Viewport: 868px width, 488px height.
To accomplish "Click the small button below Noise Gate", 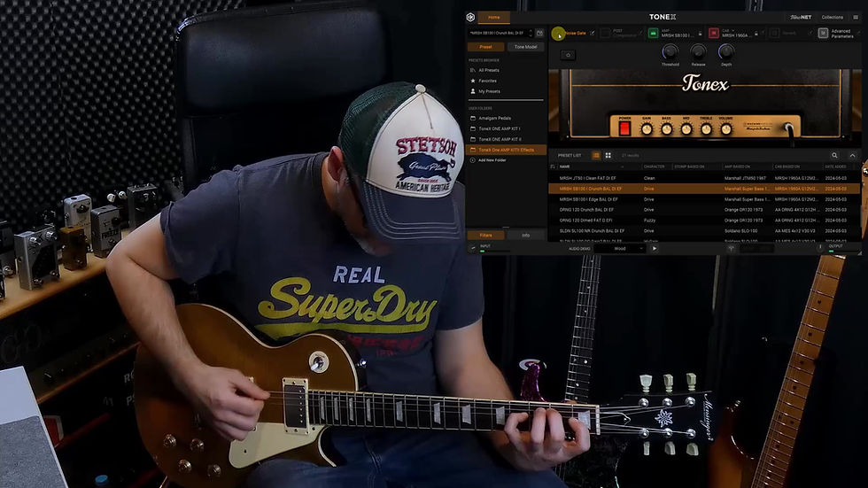I will 568,55.
